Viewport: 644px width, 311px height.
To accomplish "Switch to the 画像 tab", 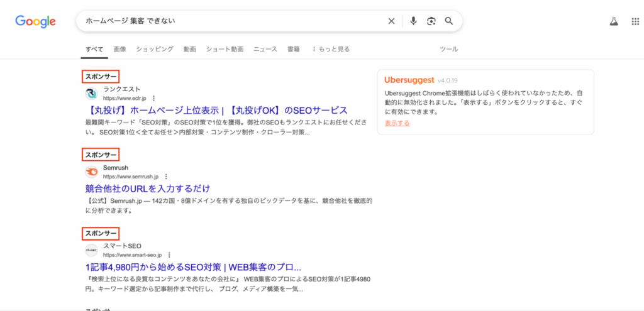I will coord(120,49).
